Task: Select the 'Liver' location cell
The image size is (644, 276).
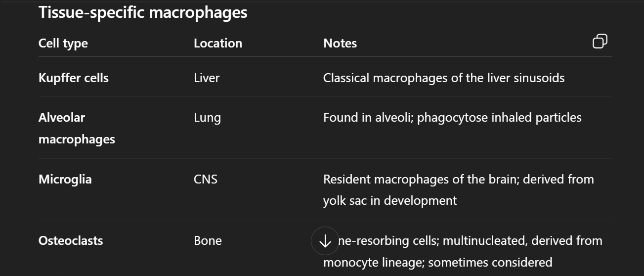Action: tap(207, 78)
